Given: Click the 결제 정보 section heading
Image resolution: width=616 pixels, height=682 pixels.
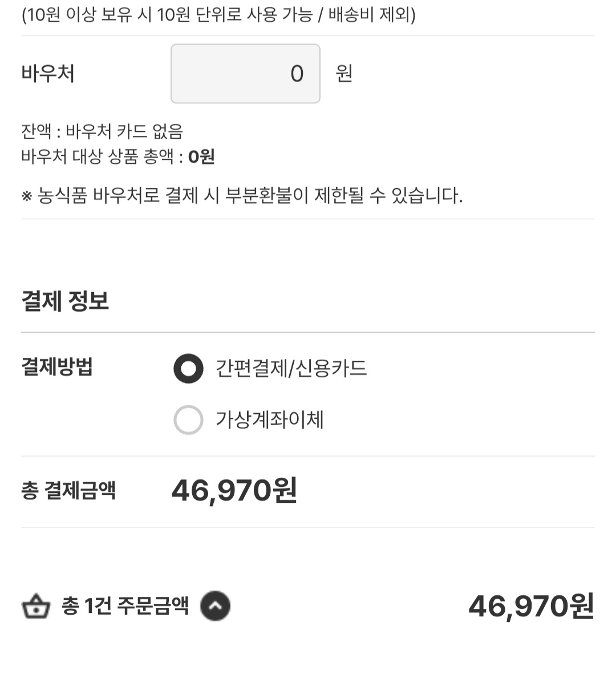Looking at the screenshot, I should [x=65, y=301].
